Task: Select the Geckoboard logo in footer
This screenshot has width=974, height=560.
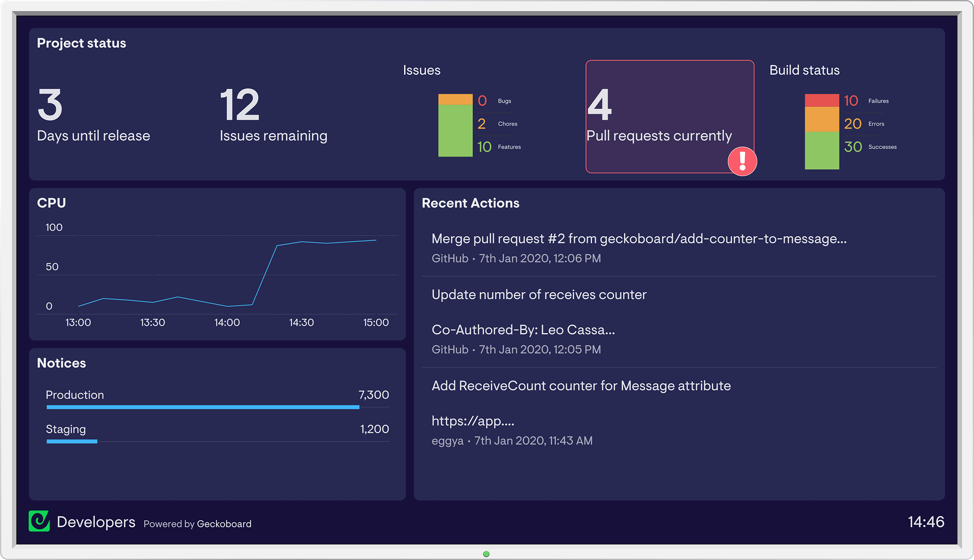Action: tap(39, 521)
